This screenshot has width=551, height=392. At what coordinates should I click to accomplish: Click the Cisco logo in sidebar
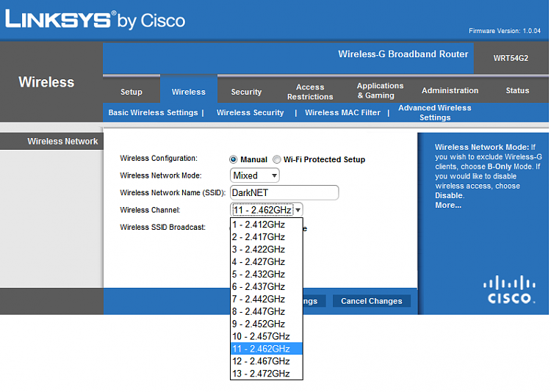tap(509, 290)
